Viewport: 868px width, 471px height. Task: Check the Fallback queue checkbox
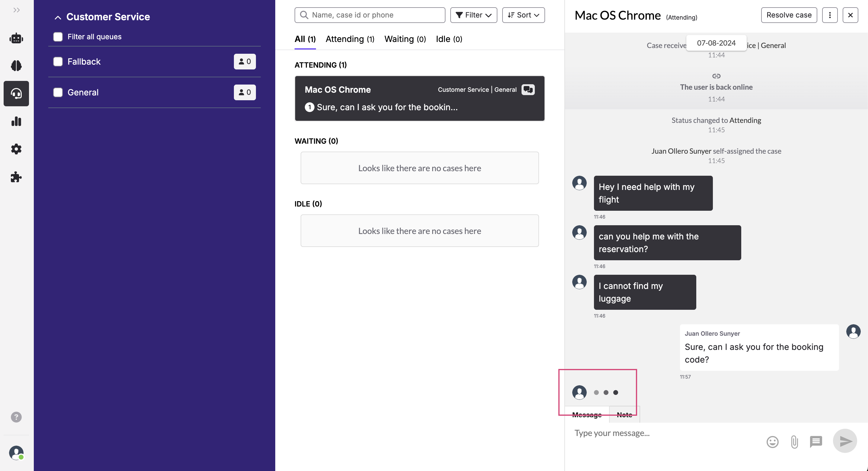pyautogui.click(x=58, y=61)
